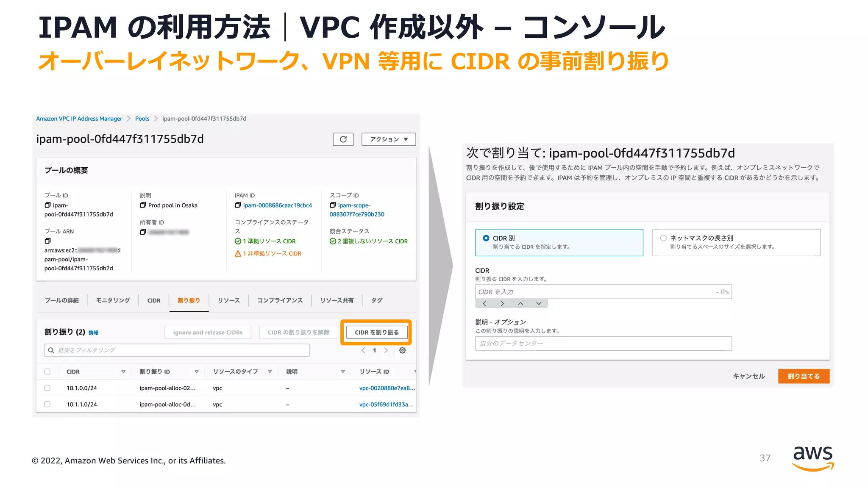
Task: Open the CIDR tab
Action: coord(154,300)
